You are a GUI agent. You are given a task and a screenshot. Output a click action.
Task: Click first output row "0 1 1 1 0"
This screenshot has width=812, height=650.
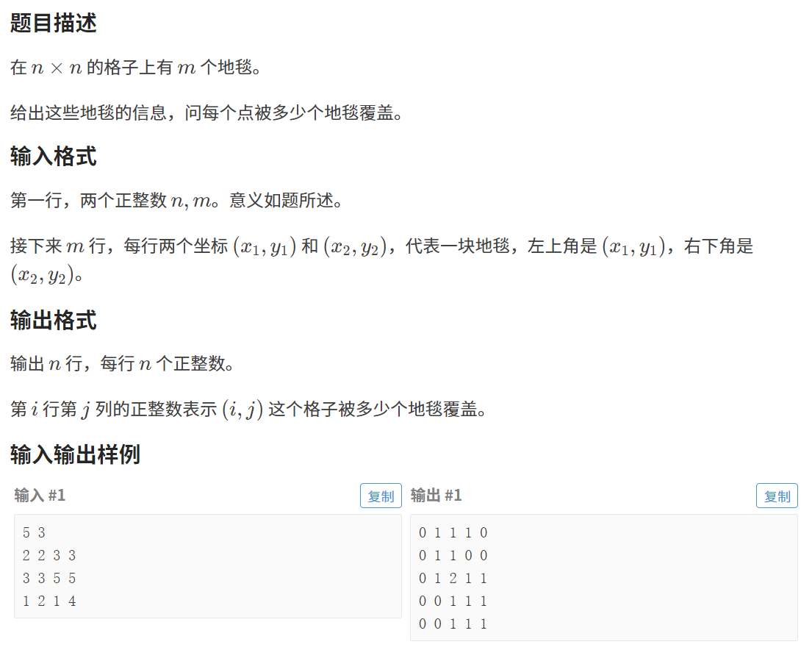click(x=453, y=533)
